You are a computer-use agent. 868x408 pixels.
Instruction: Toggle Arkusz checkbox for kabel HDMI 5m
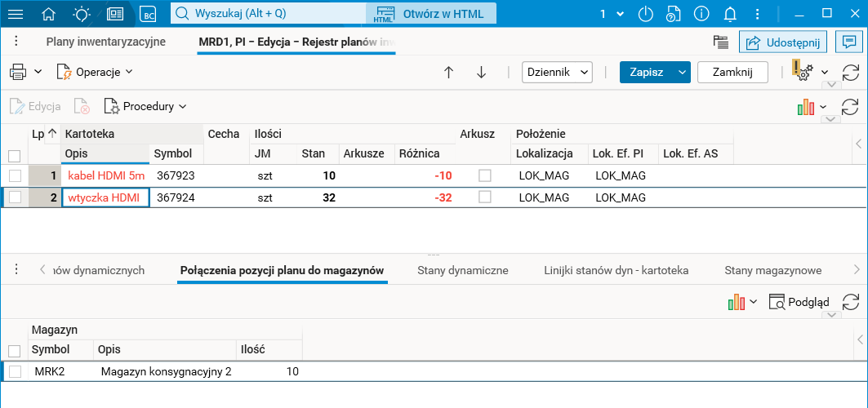[485, 175]
